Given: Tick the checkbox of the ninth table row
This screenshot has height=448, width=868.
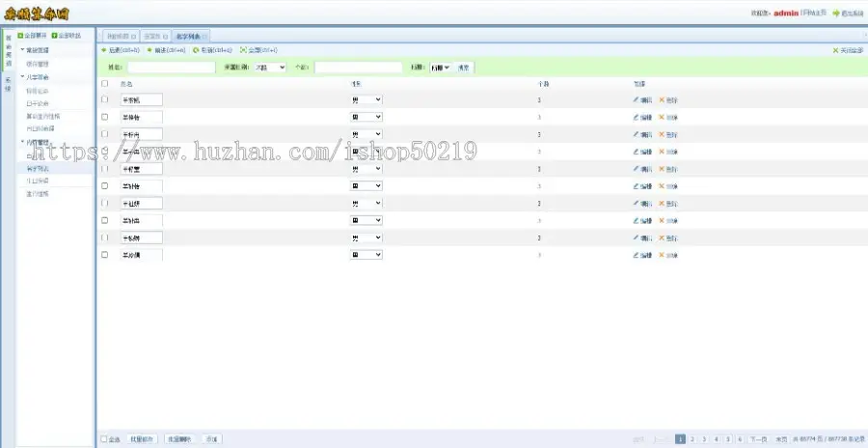Looking at the screenshot, I should 104,238.
